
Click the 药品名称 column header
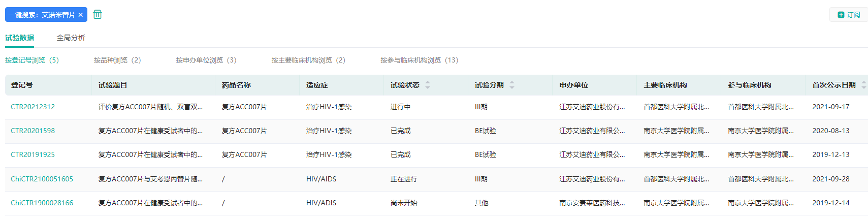pyautogui.click(x=236, y=85)
